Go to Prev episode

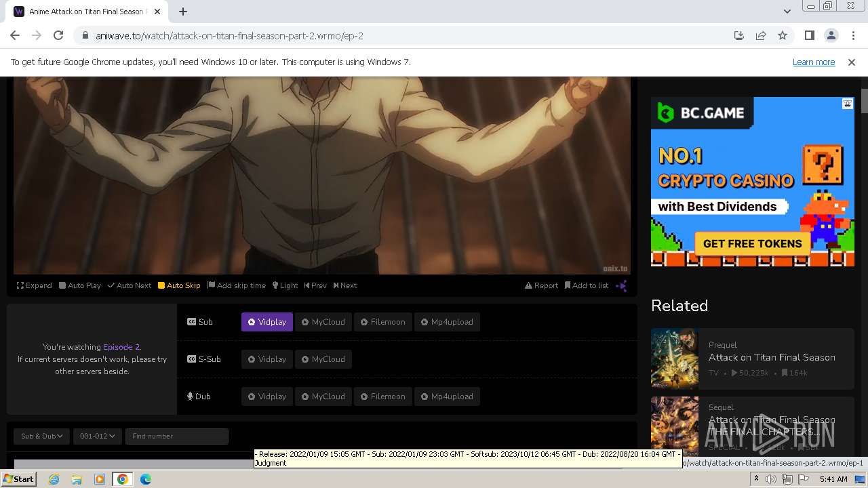[315, 285]
